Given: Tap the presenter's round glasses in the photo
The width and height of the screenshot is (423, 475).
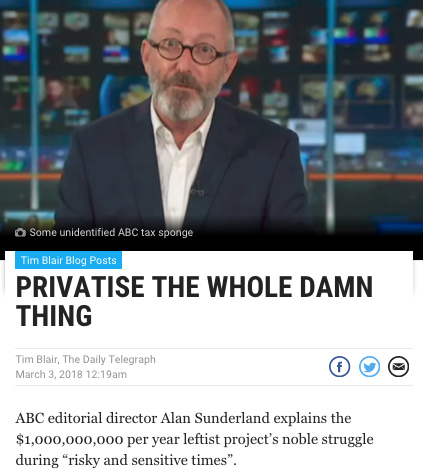Looking at the screenshot, I should pyautogui.click(x=189, y=51).
